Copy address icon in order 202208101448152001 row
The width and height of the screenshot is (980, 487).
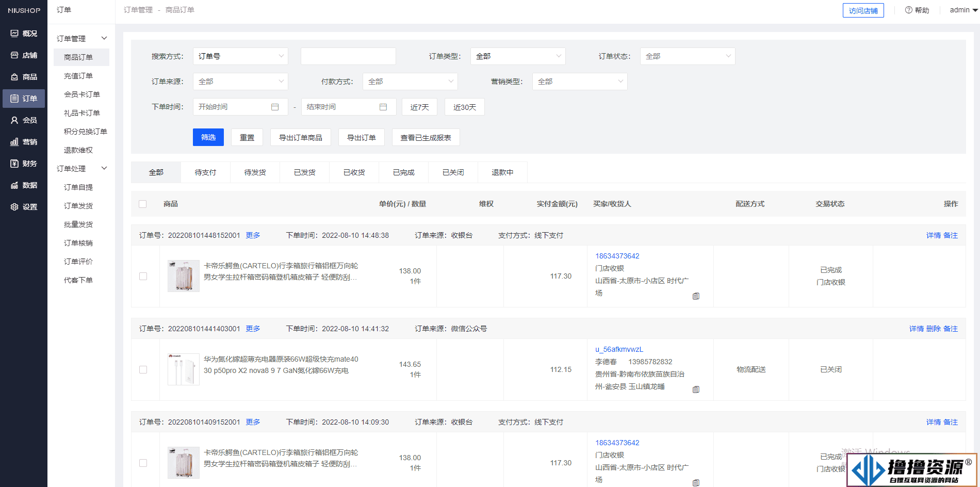(696, 296)
